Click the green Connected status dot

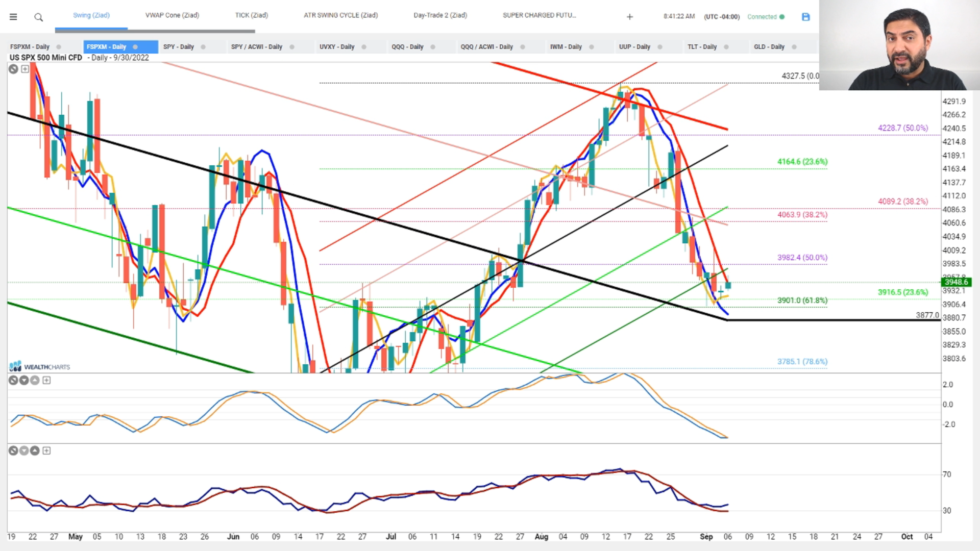tap(782, 17)
